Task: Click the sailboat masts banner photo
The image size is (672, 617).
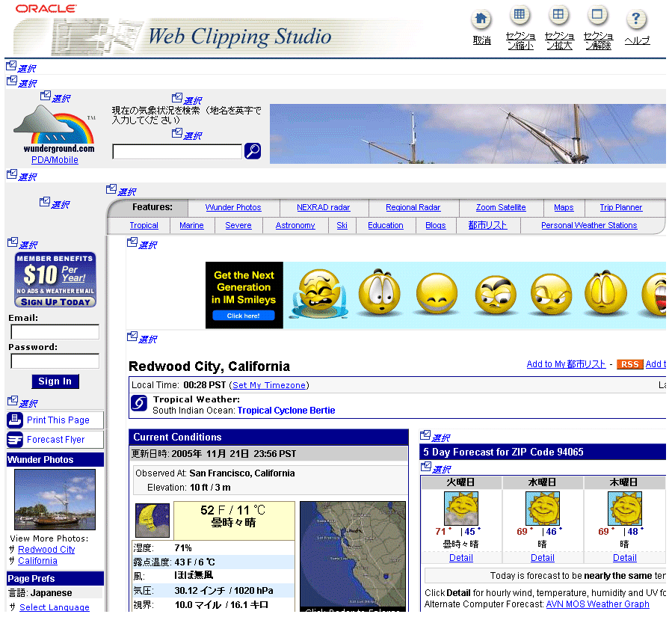Action: click(x=468, y=134)
